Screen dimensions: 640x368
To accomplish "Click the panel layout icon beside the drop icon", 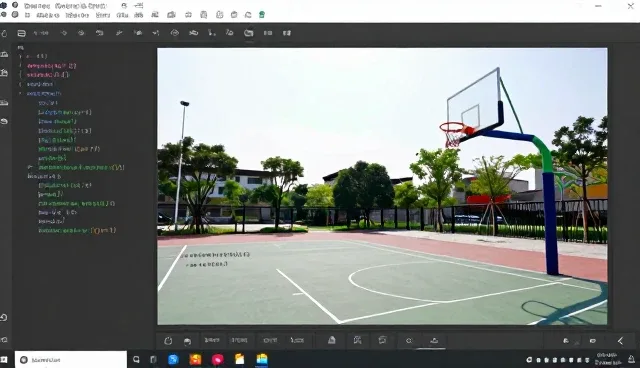I will point(22,33).
